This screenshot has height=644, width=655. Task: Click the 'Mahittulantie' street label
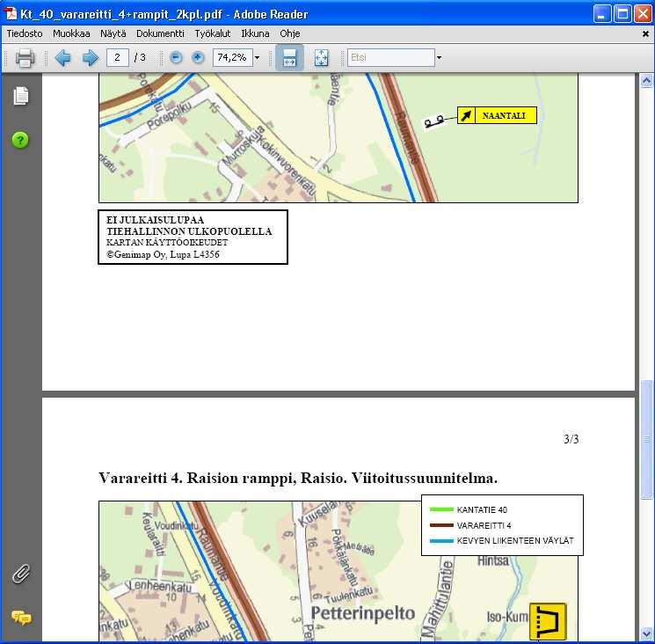(x=437, y=598)
